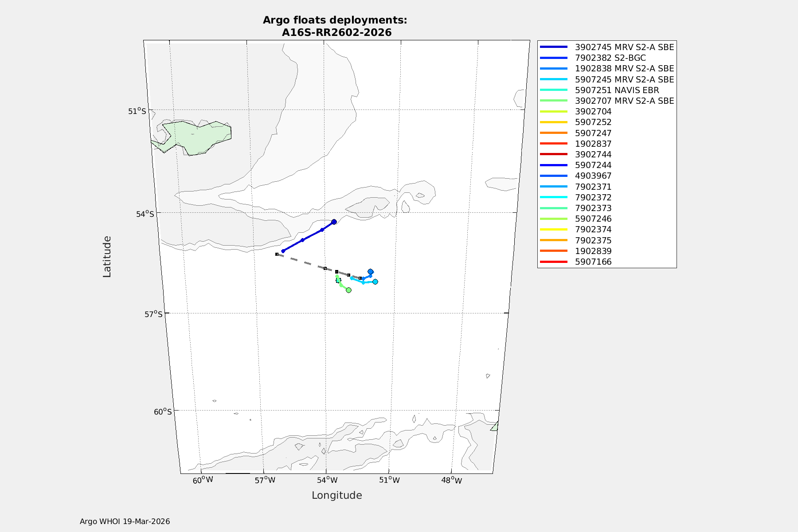The image size is (798, 532).
Task: Click the green circle marker at track end
Action: pyautogui.click(x=348, y=290)
